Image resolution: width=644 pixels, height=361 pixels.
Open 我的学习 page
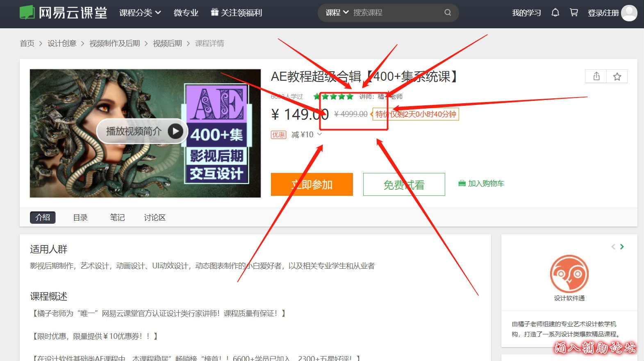click(526, 13)
